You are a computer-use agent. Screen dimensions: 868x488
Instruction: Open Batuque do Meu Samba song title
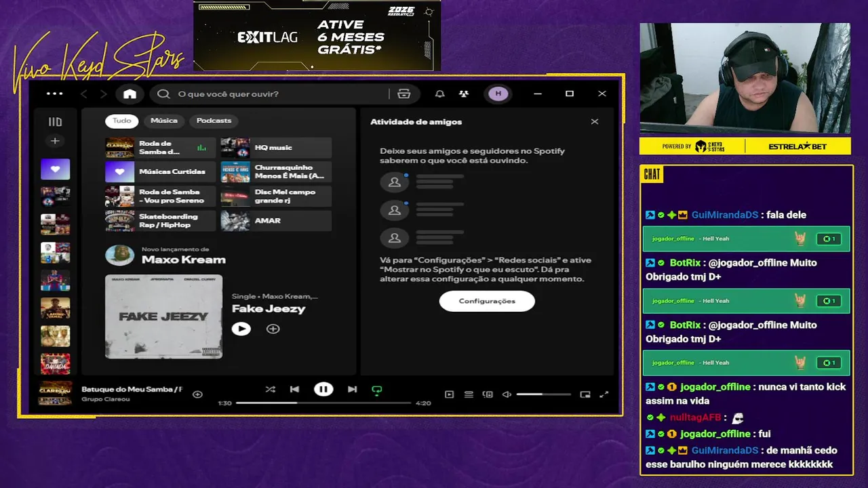coord(132,389)
